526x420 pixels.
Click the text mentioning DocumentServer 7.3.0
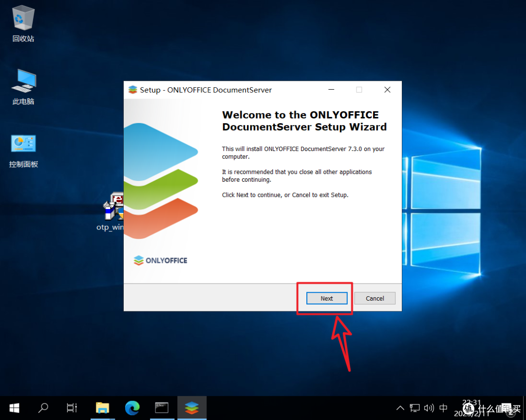[x=303, y=153]
